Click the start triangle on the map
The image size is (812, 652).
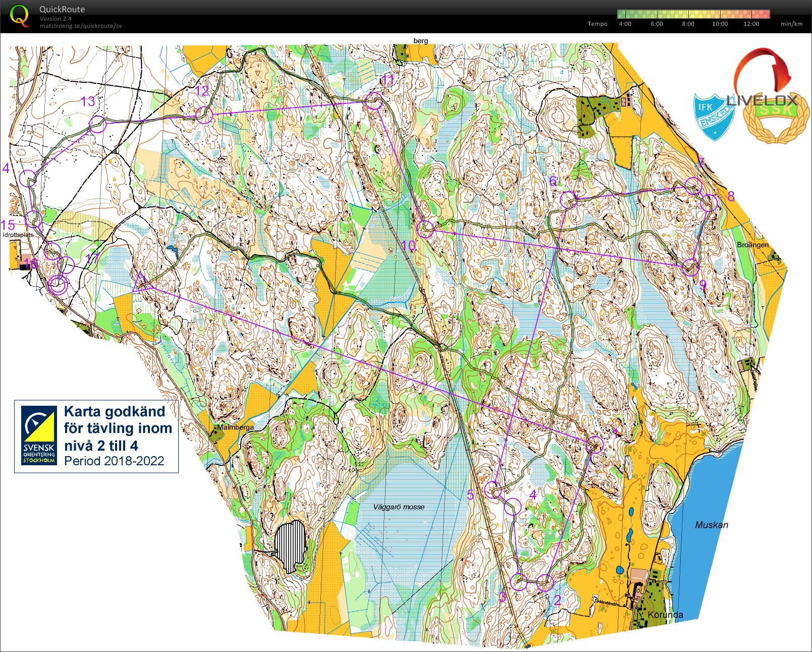(142, 283)
